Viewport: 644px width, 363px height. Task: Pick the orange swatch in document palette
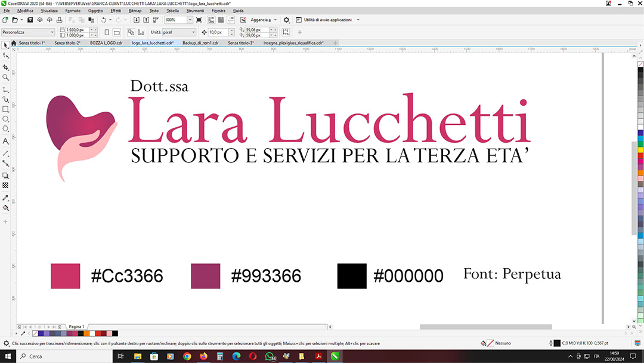coord(86,333)
